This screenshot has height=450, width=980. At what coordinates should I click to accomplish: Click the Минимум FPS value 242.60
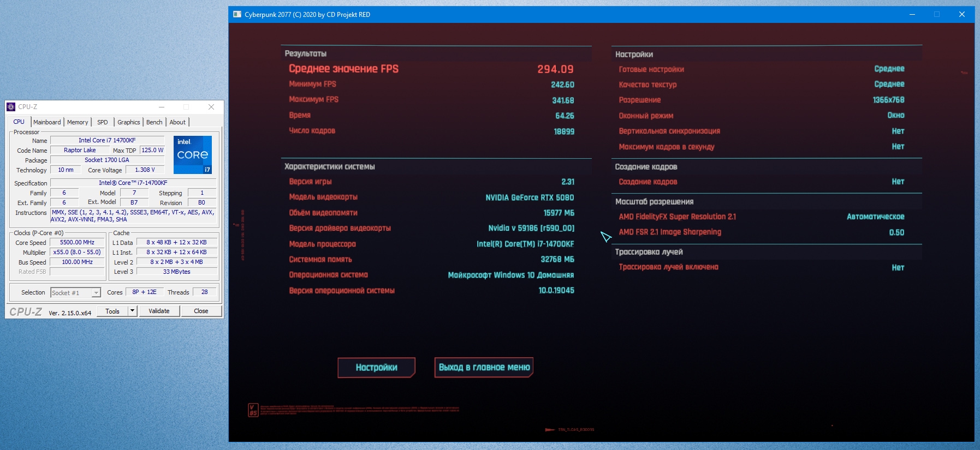562,85
